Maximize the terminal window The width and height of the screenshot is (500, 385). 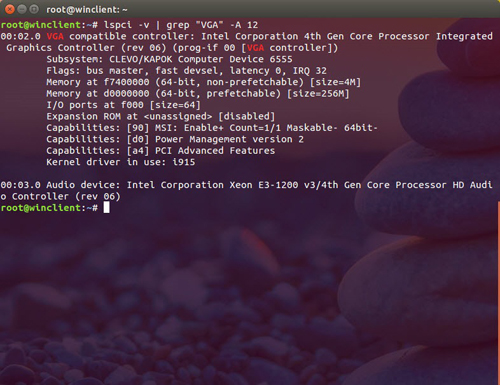(x=34, y=9)
